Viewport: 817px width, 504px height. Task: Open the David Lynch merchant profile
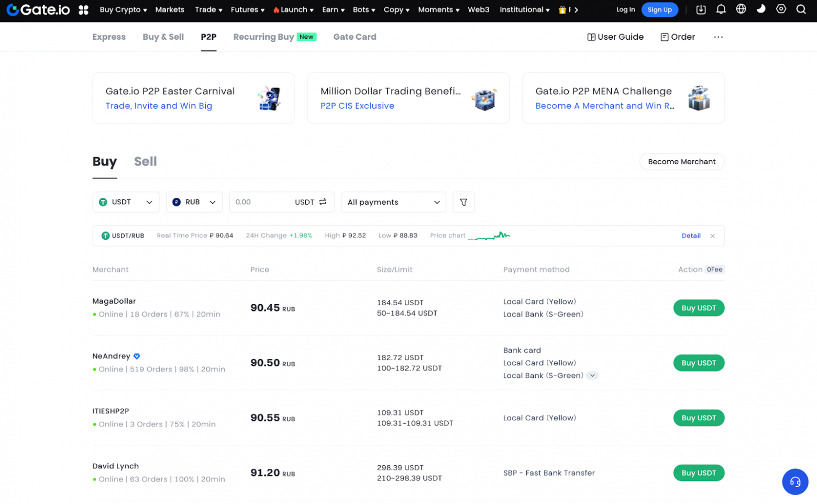pos(116,466)
